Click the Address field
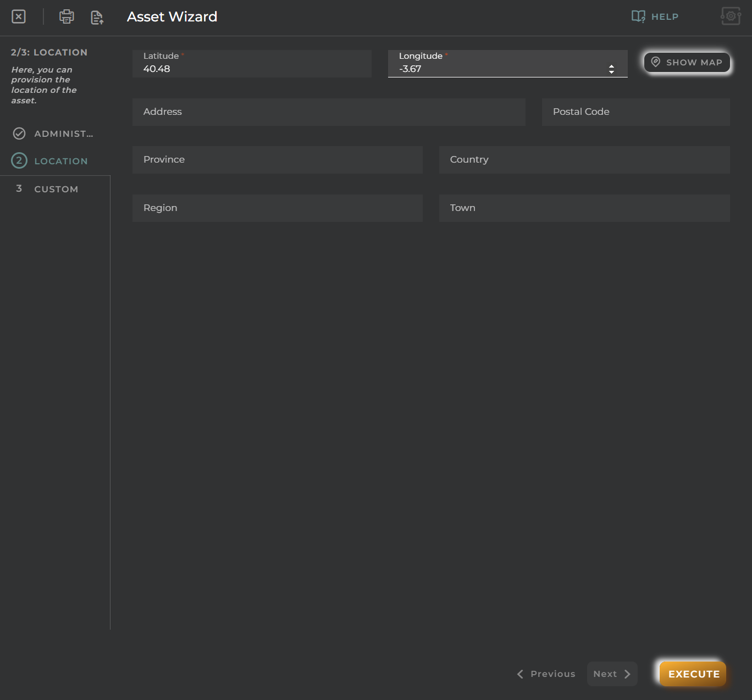 coord(329,112)
